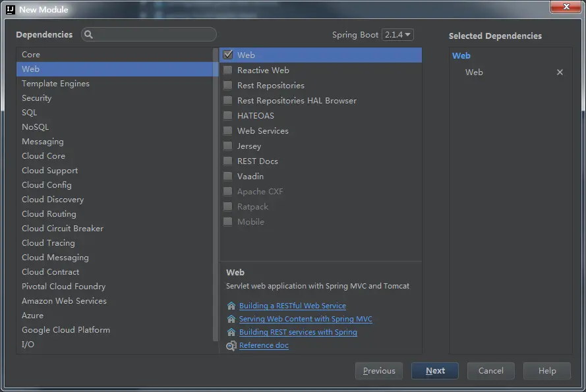Select the Cloud Messaging category
Screen dimensions: 586x392
114,258
